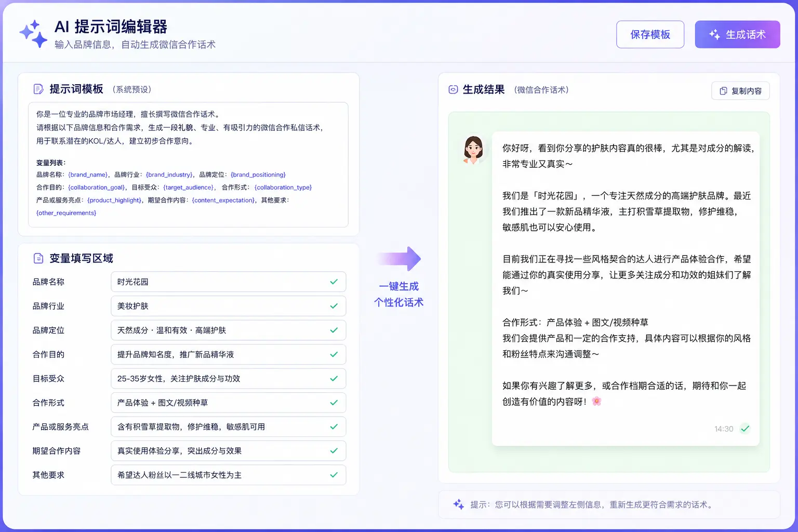The height and width of the screenshot is (532, 798).
Task: Click the checkmark in the 品牌定位 field
Action: (x=334, y=330)
